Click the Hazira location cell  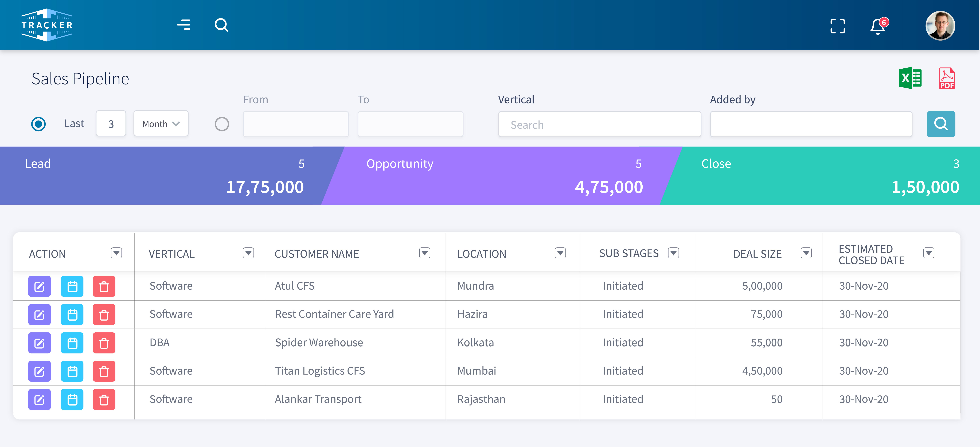coord(473,314)
